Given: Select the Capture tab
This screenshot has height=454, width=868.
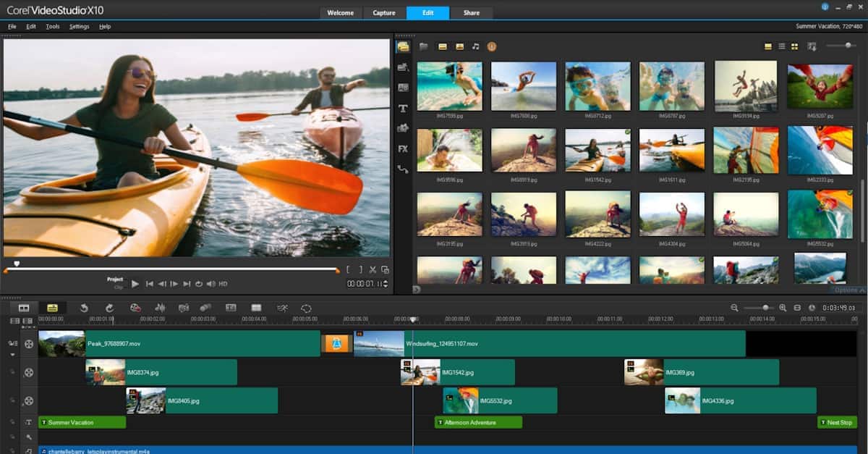Looking at the screenshot, I should (x=384, y=13).
